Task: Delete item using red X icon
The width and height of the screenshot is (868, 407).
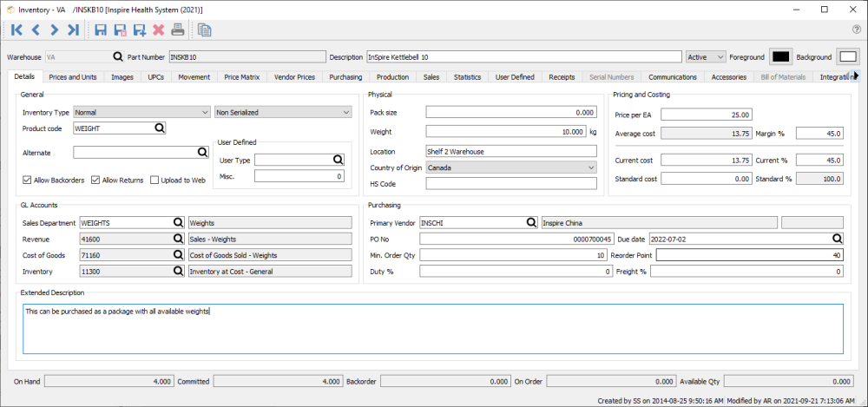Action: tap(159, 30)
